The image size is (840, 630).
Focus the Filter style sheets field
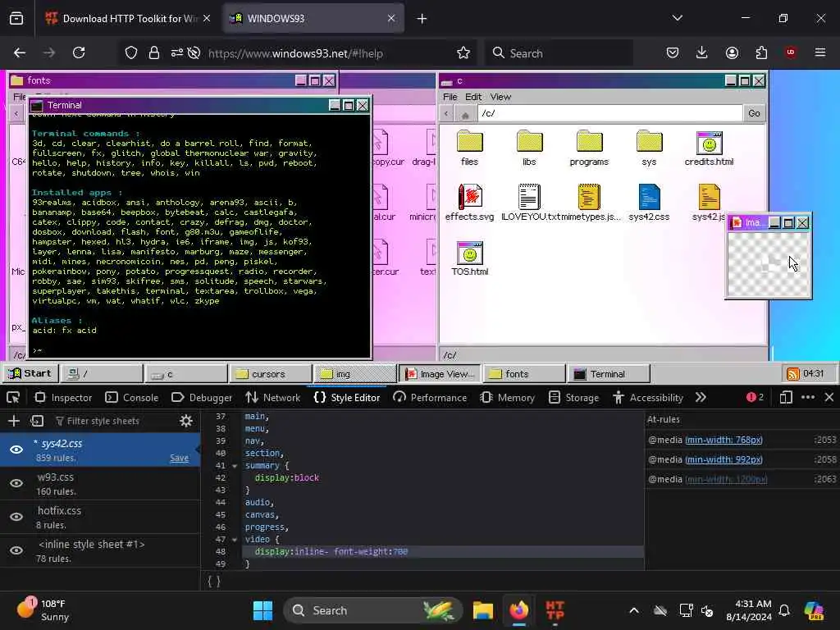112,421
